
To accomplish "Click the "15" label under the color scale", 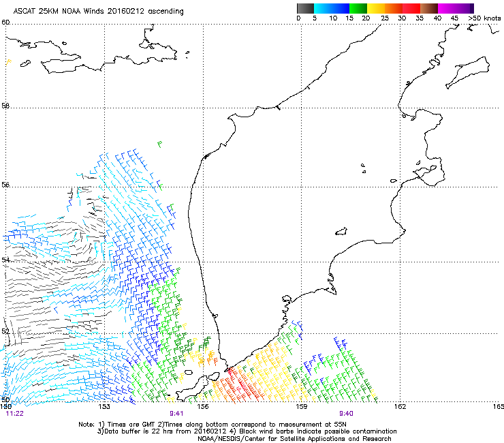I will 349,18.
